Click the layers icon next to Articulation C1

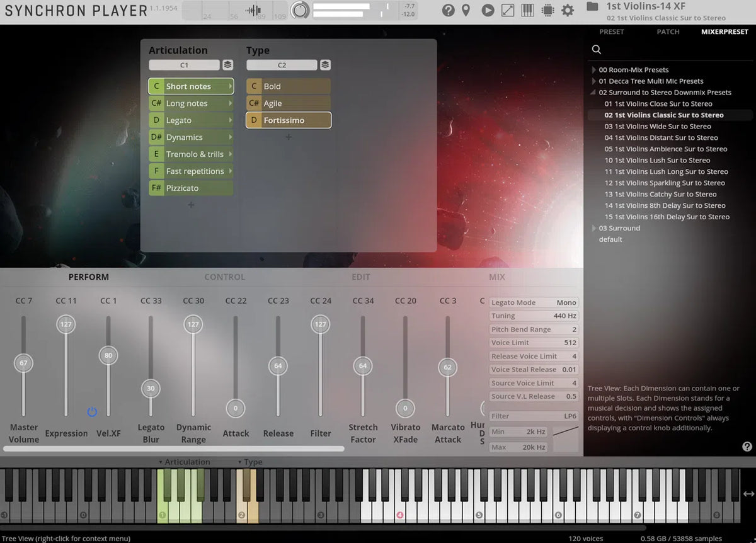227,65
